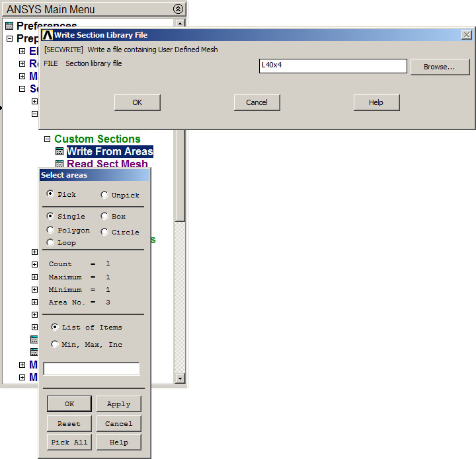
Task: Open the Read Sect Mesh menu entry
Action: 107,164
